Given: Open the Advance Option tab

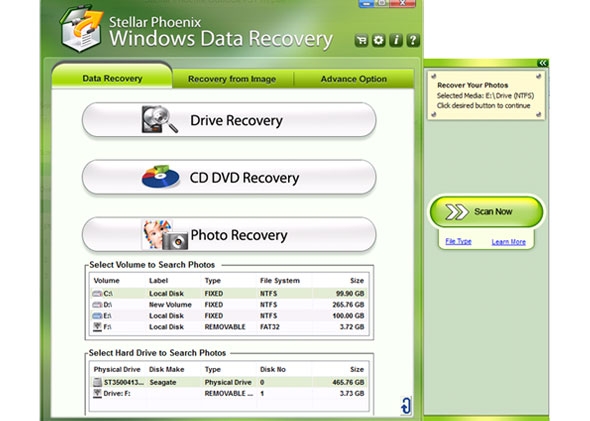Looking at the screenshot, I should point(354,79).
